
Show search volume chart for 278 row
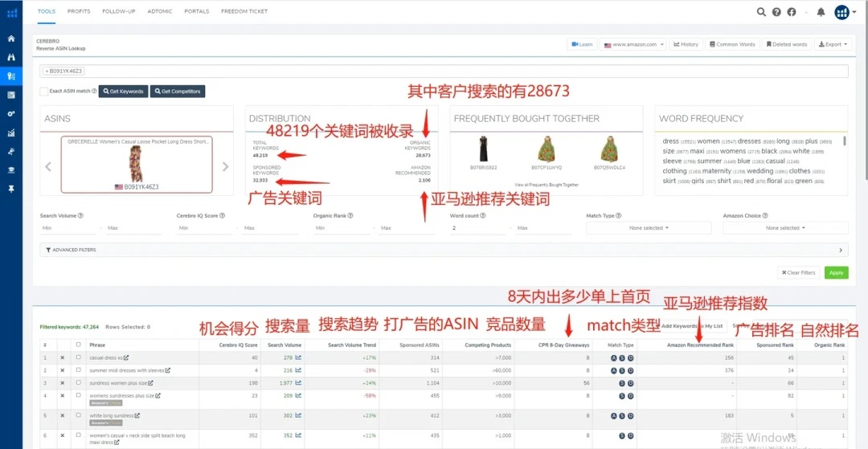[298, 357]
